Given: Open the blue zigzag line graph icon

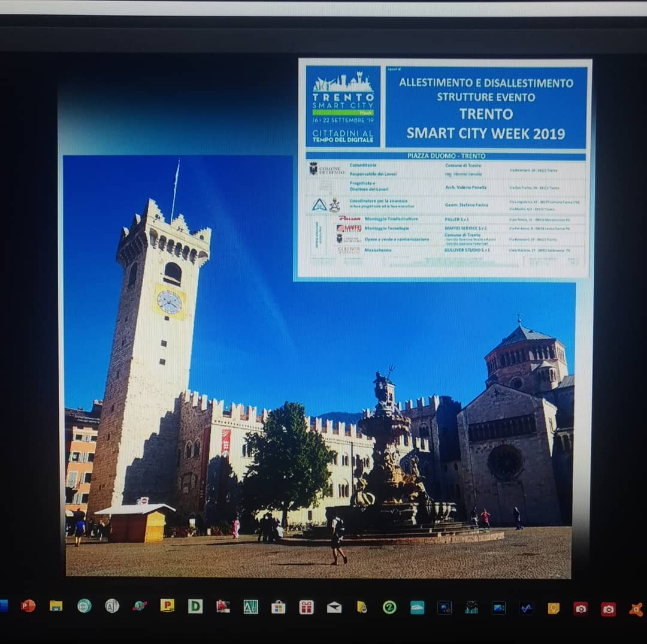Looking at the screenshot, I should (x=526, y=608).
